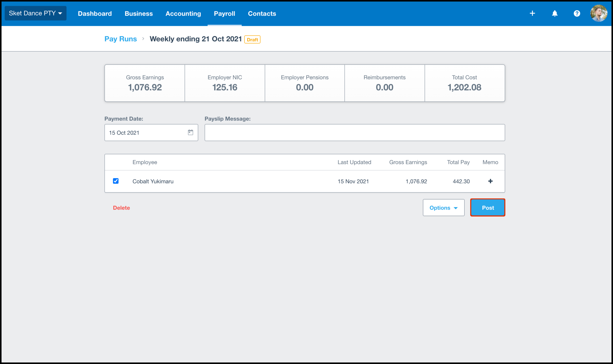Go to the Dashboard menu
Viewport: 613px width, 364px height.
click(x=95, y=13)
